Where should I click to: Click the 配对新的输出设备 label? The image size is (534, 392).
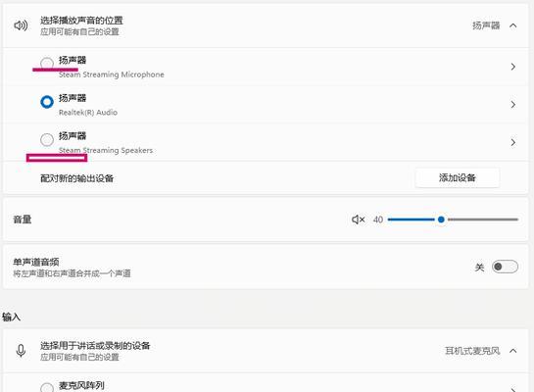pos(77,178)
